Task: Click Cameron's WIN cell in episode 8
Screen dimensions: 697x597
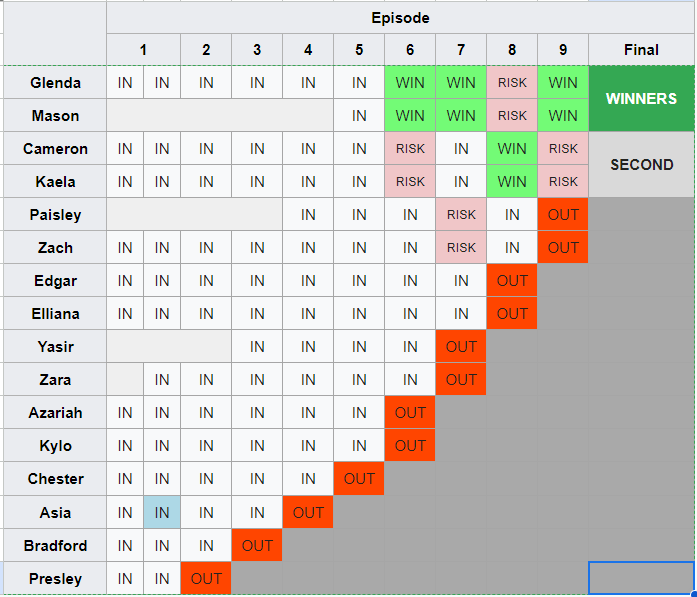Action: click(x=512, y=148)
